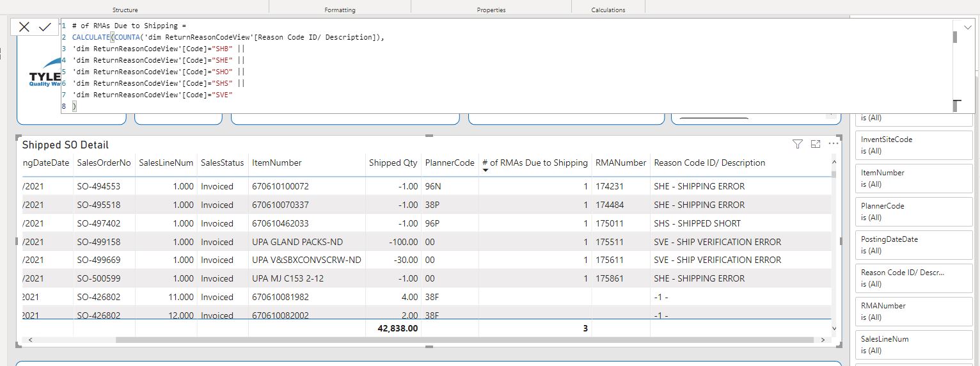Cancel the formula edit with the X icon
The height and width of the screenshot is (366, 980).
click(24, 27)
